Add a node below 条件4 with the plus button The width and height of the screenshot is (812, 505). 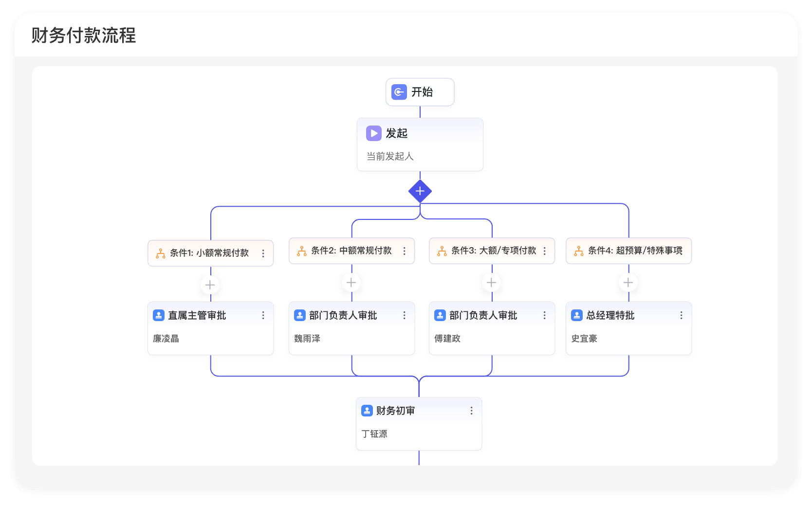coord(628,283)
